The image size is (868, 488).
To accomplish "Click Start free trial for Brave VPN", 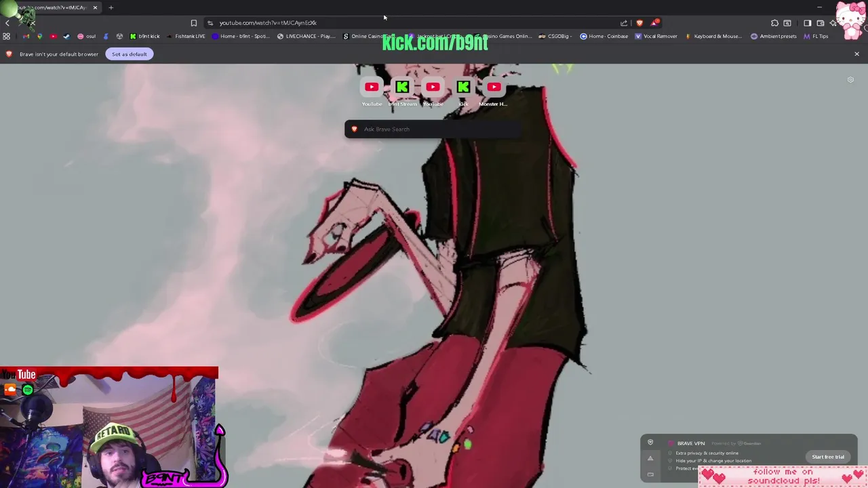I will tap(828, 457).
